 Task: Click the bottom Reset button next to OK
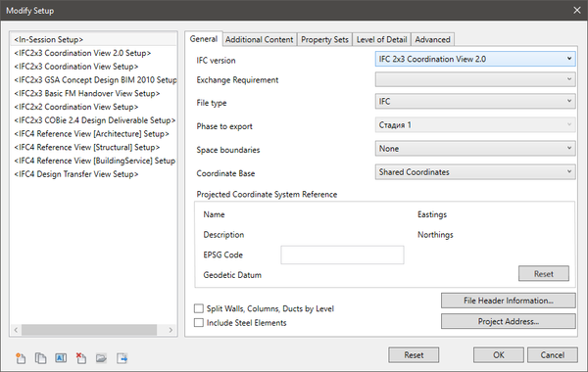414,355
